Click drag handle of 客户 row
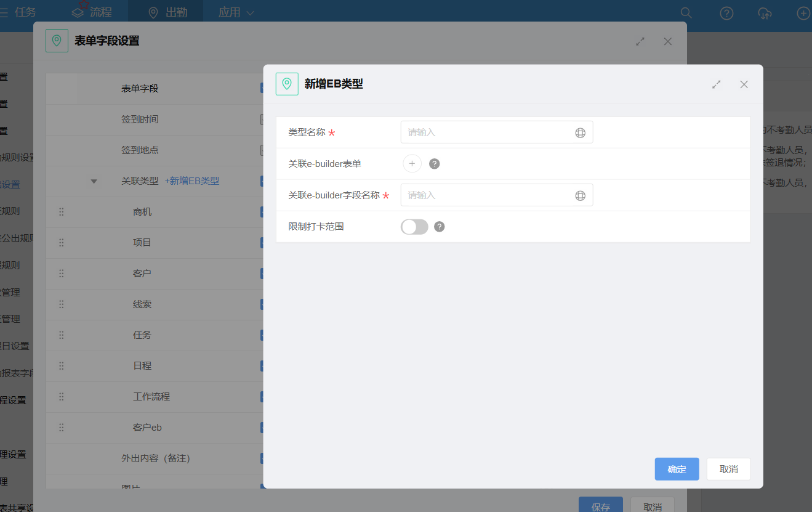The image size is (812, 512). tap(61, 274)
